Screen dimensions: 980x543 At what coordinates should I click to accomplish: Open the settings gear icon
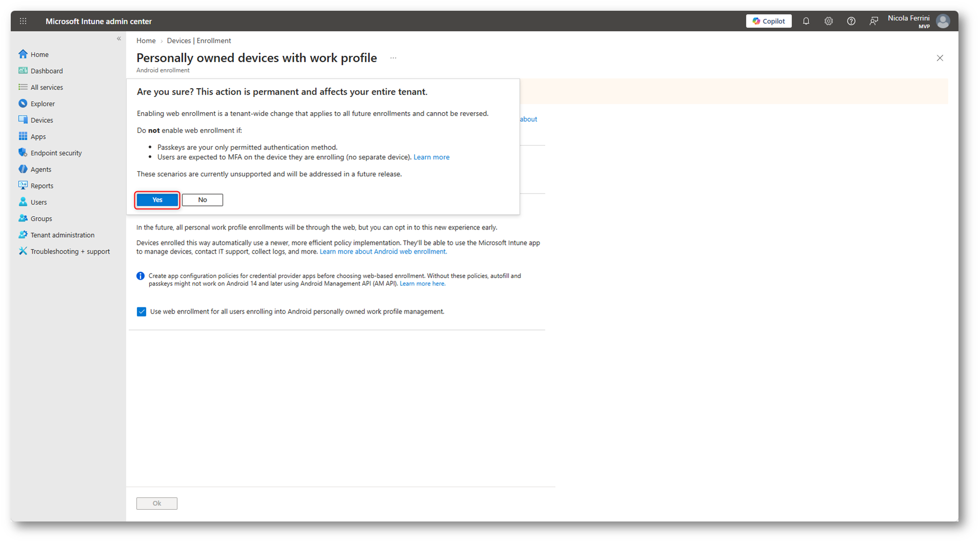click(828, 21)
